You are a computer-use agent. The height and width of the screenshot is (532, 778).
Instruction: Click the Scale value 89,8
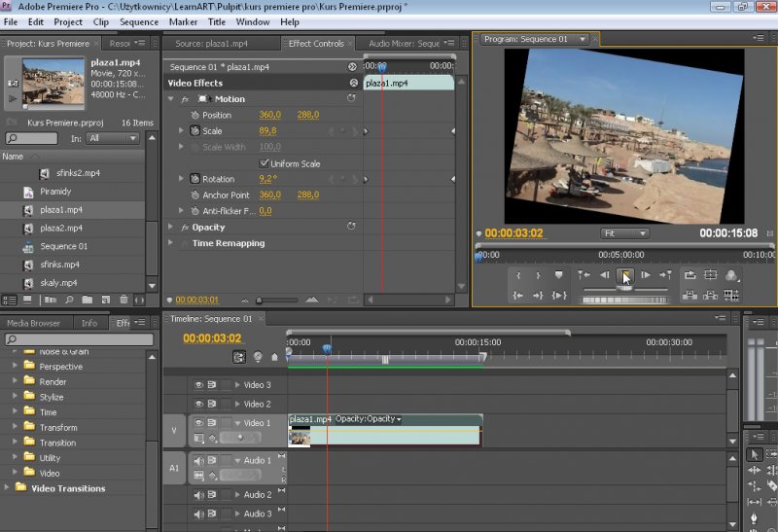[267, 130]
